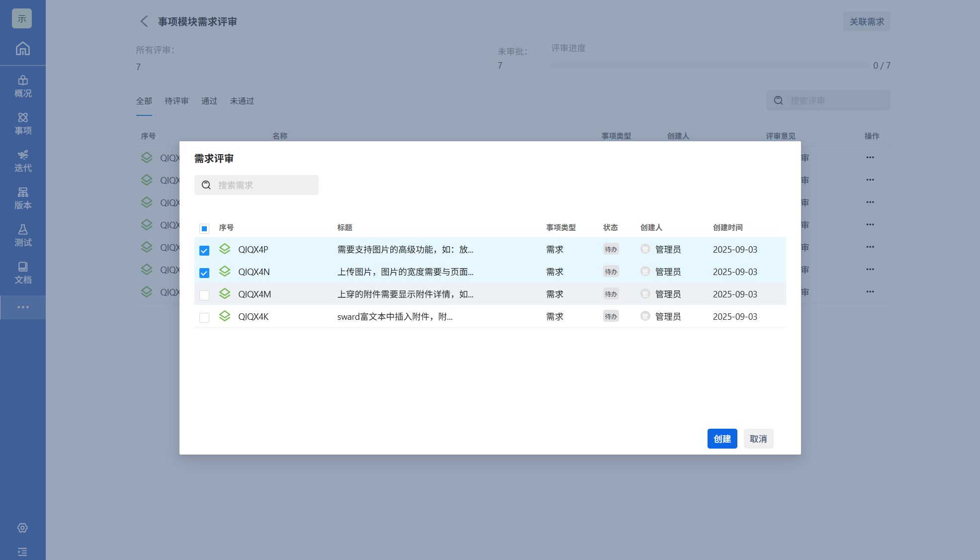
Task: Open the 文档 documents sidebar icon
Action: 23,273
